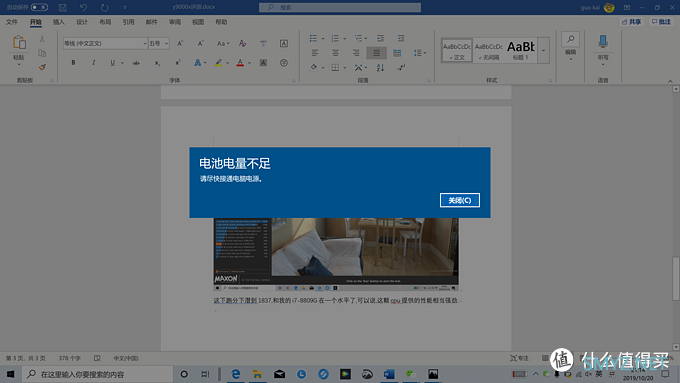Viewport: 680px width, 383px height.
Task: Open the line spacing options
Action: tap(419, 53)
